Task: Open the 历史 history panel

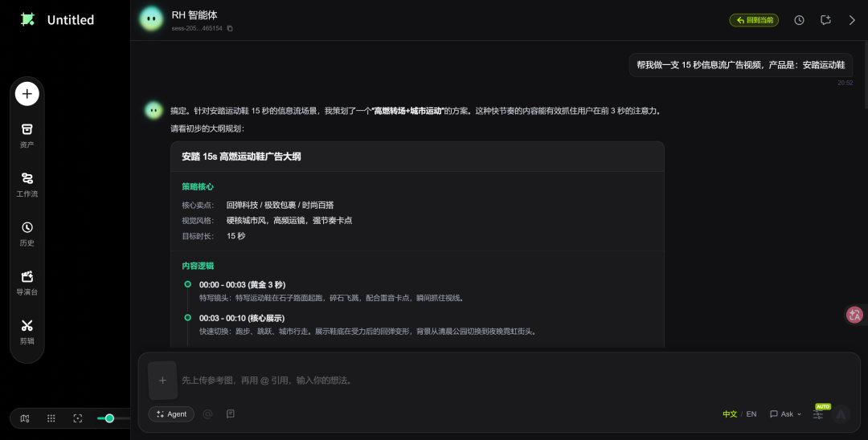Action: pyautogui.click(x=27, y=234)
